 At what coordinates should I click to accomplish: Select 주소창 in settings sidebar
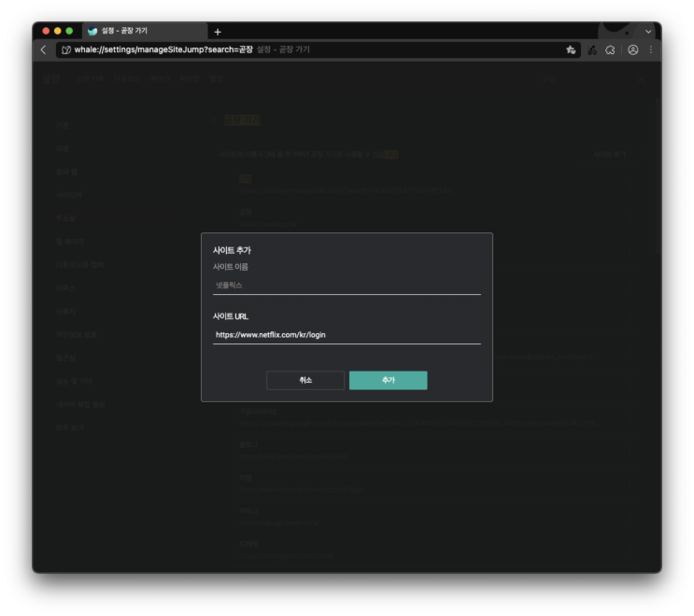65,218
